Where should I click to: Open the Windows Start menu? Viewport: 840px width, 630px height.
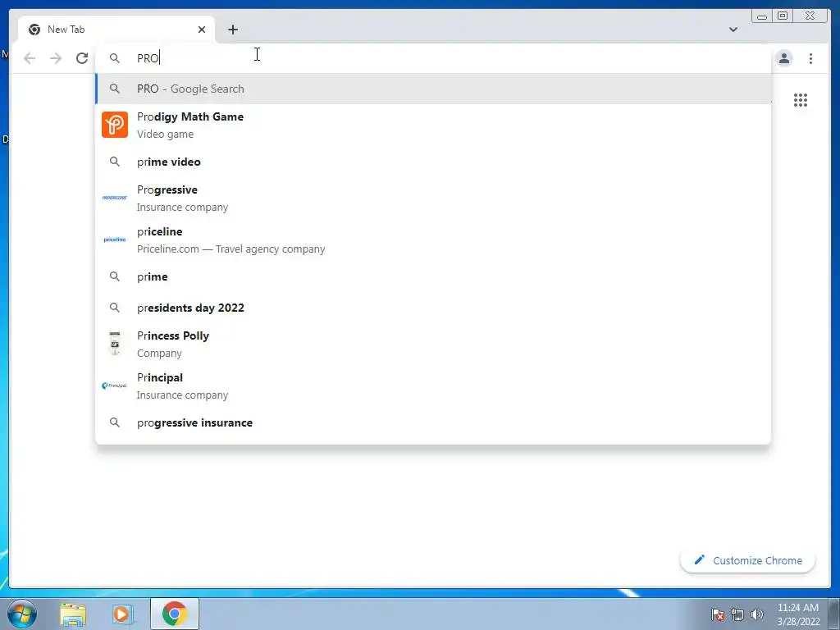click(22, 614)
